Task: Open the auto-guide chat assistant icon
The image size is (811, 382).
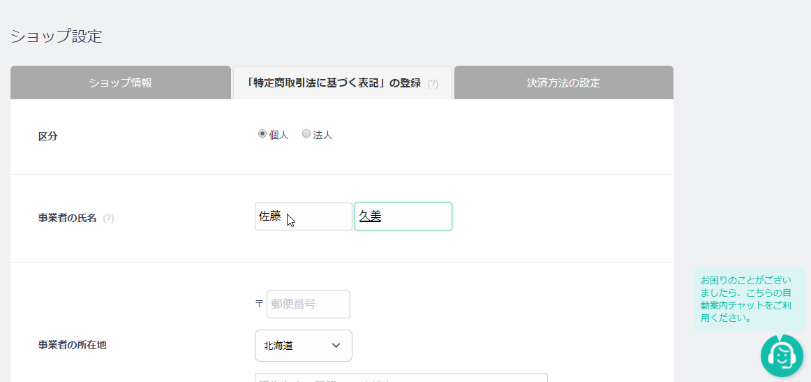Action: coord(782,356)
